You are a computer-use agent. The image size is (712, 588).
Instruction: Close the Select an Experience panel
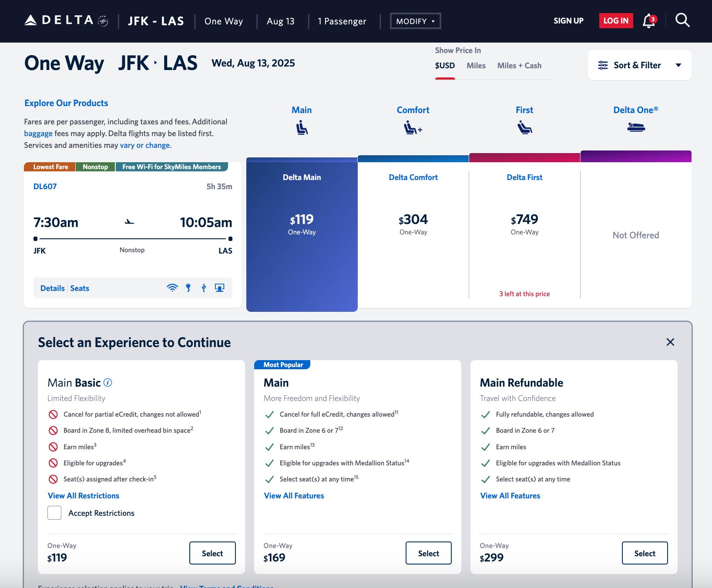pos(670,342)
